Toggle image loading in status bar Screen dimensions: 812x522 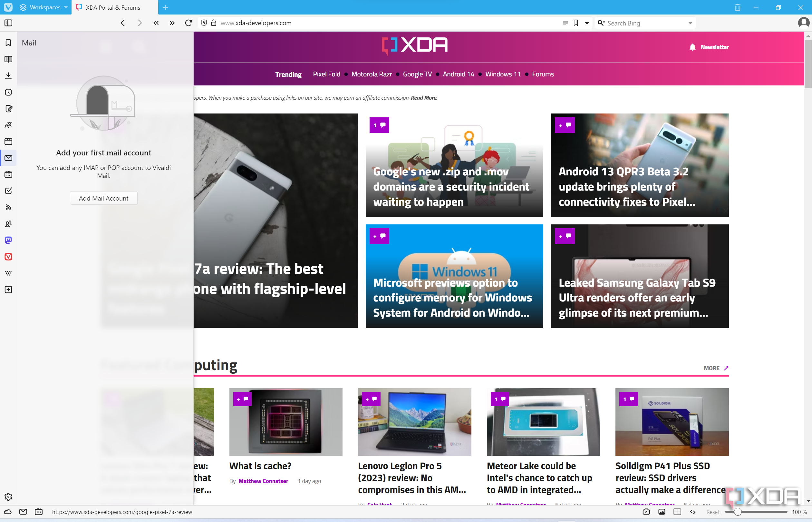[x=662, y=512]
